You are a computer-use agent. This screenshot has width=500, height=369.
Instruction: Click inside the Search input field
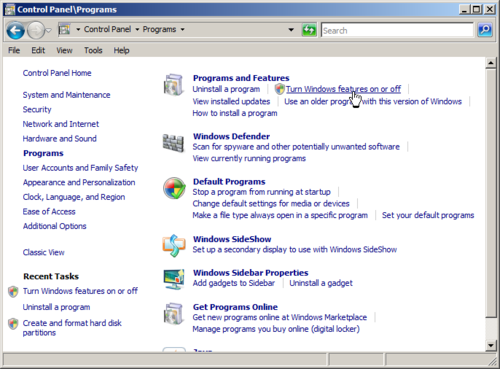point(397,31)
